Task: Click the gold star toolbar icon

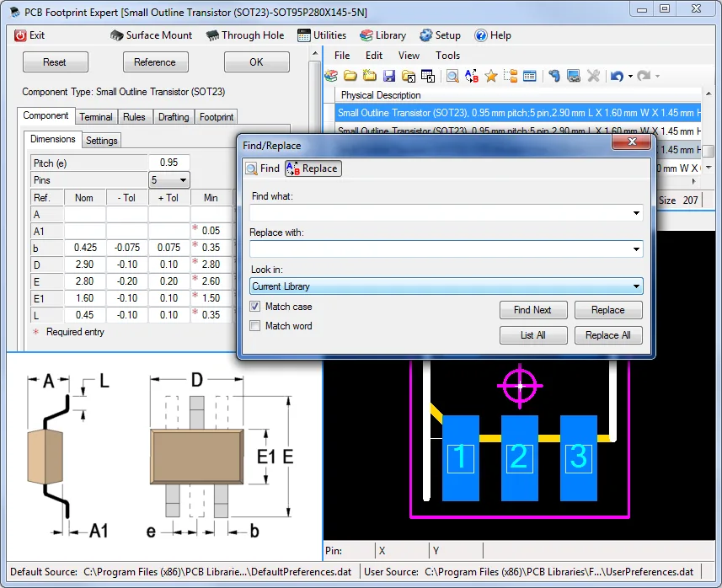Action: pos(491,76)
